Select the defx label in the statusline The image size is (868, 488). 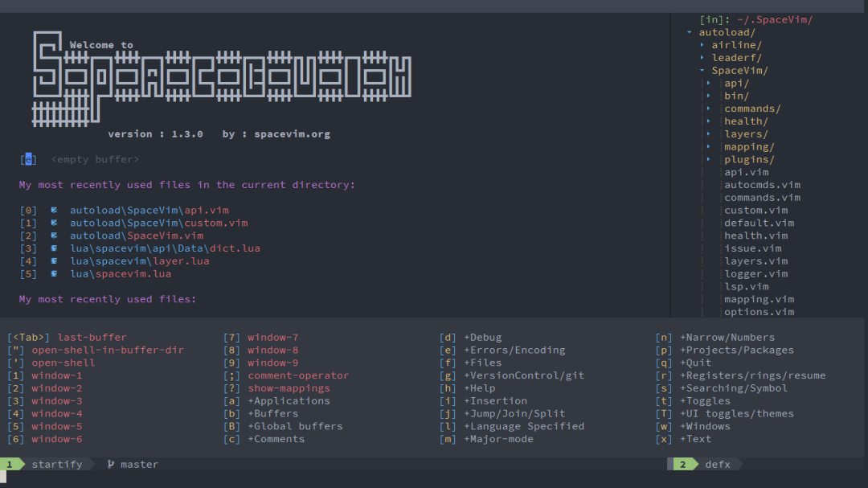click(719, 464)
